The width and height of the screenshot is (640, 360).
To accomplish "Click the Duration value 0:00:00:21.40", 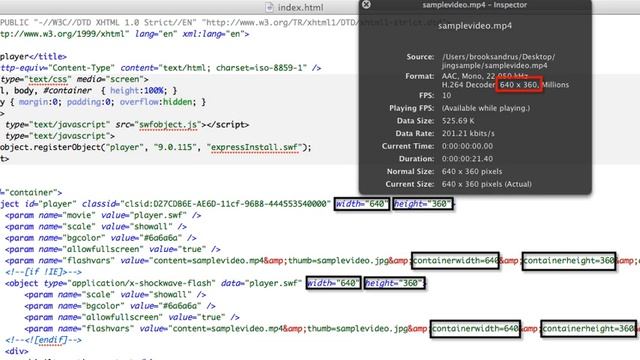I will pyautogui.click(x=467, y=159).
